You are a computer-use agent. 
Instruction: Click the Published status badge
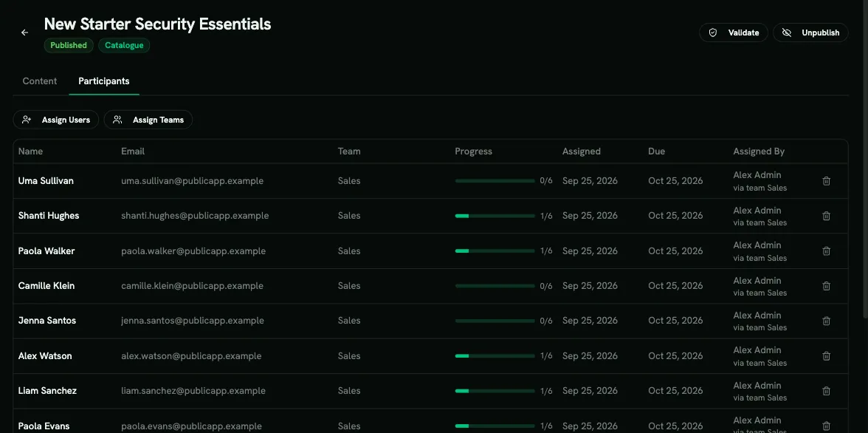(69, 46)
